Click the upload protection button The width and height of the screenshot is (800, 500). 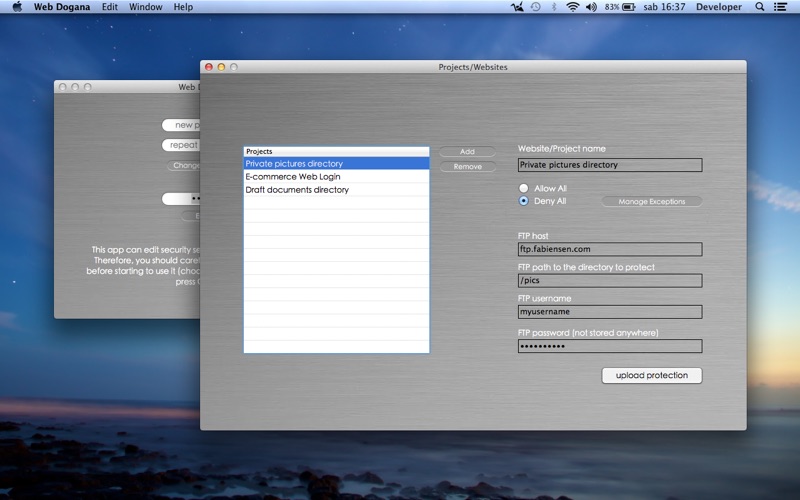tap(652, 376)
